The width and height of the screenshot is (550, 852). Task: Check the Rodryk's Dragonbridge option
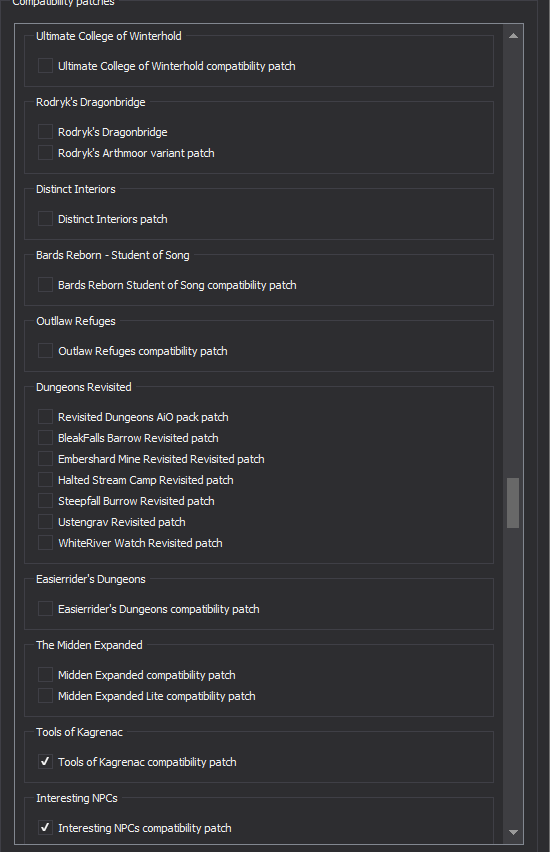click(45, 131)
